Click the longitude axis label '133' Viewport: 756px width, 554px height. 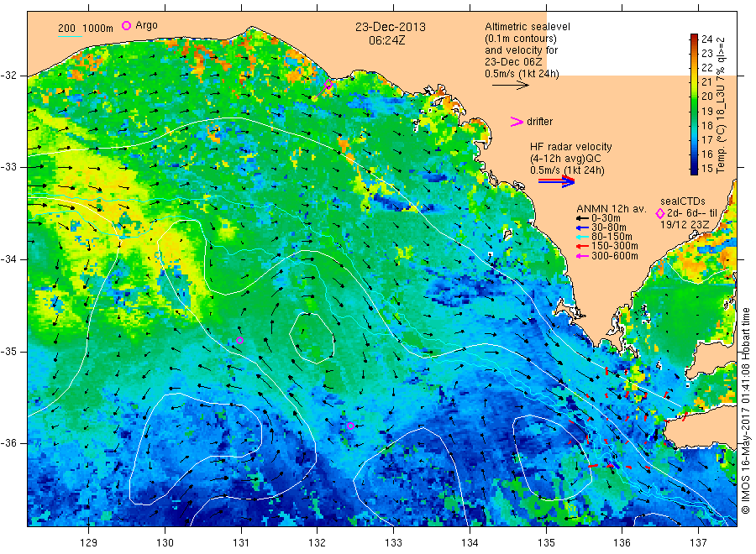(393, 543)
